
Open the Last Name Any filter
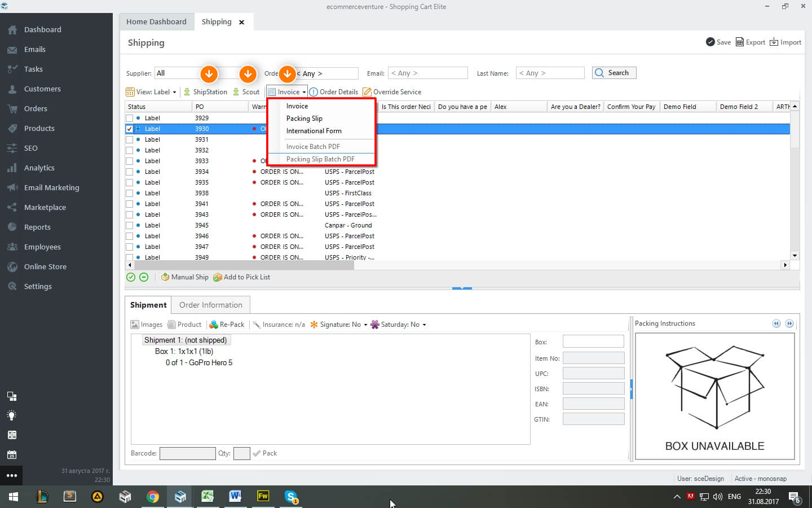tap(550, 73)
